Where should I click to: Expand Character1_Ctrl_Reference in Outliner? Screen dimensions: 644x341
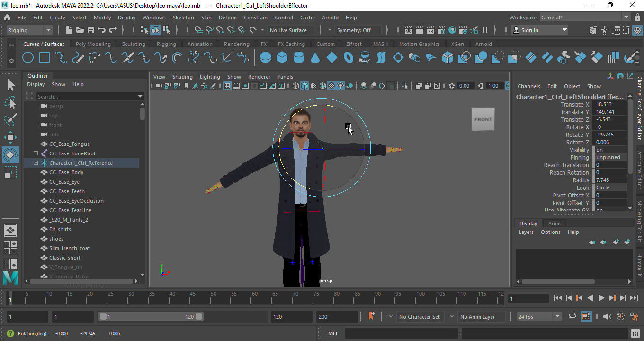(x=36, y=163)
